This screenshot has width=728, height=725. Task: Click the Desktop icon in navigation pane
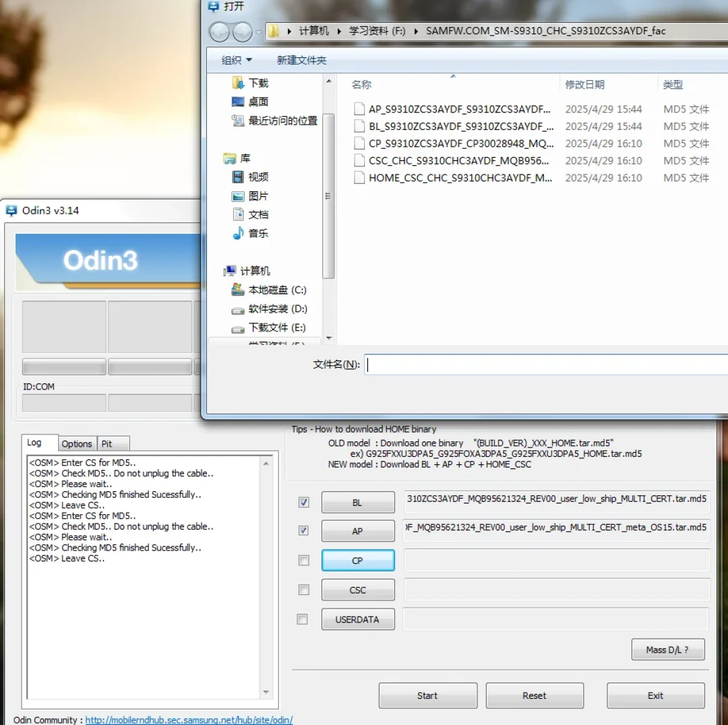[x=238, y=102]
